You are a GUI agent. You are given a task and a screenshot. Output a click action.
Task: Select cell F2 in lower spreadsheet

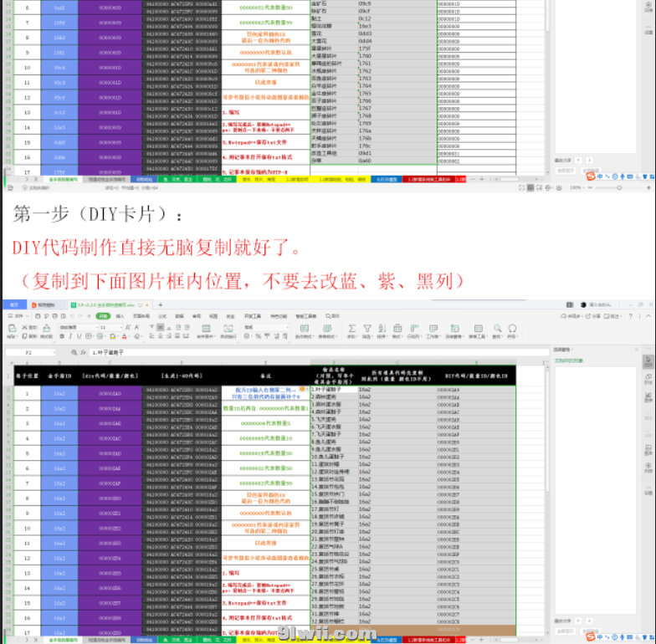334,390
